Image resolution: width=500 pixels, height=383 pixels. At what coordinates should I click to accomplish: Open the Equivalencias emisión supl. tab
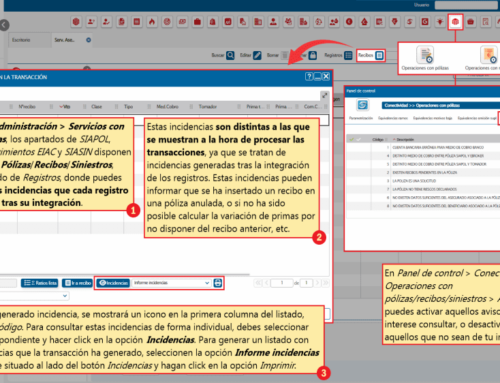point(477,118)
